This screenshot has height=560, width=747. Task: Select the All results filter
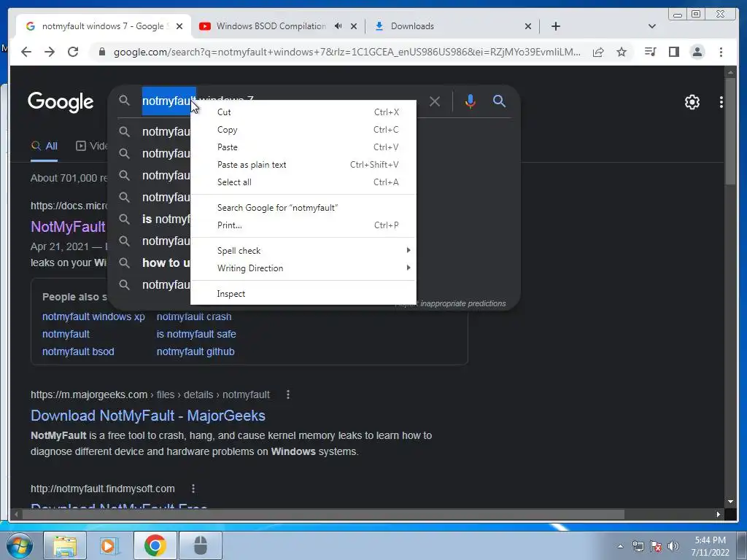click(44, 146)
